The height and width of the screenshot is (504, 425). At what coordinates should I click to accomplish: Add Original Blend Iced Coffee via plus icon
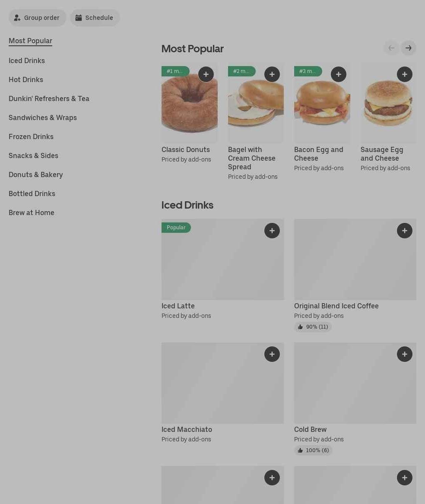click(x=405, y=231)
